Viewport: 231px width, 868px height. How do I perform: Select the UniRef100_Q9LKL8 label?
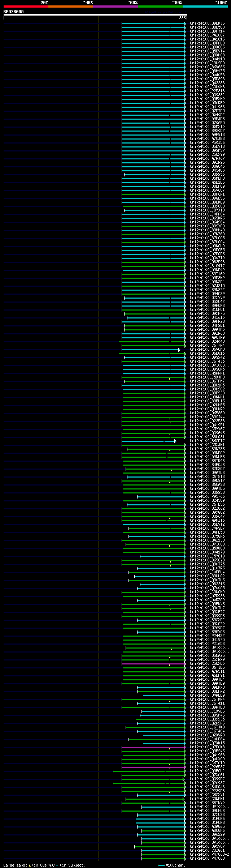(x=207, y=811)
